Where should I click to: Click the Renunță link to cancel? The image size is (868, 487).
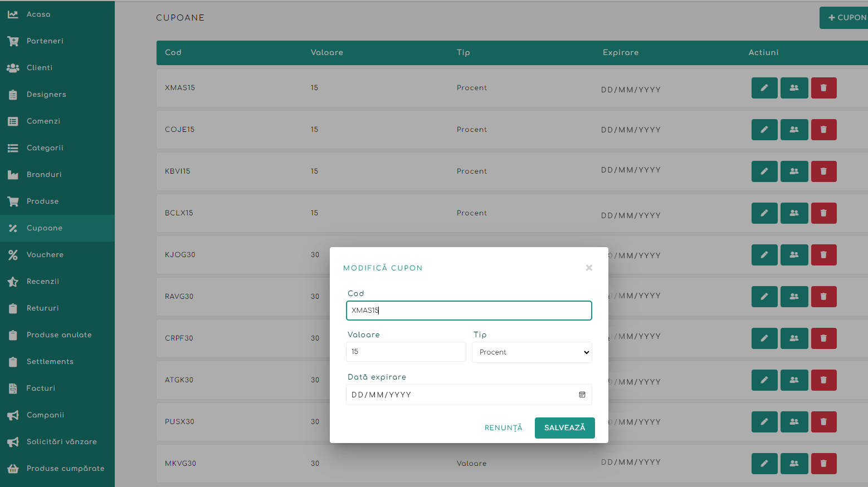click(x=503, y=428)
